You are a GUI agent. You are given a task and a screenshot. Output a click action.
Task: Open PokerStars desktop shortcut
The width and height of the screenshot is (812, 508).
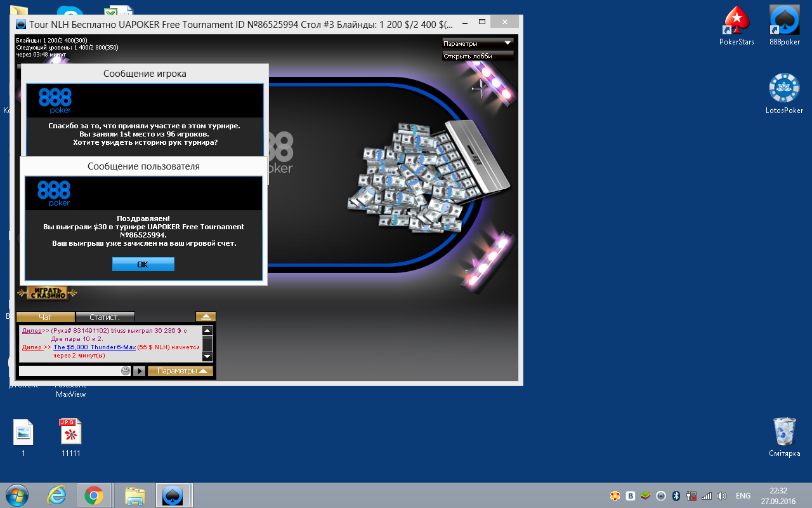737,25
